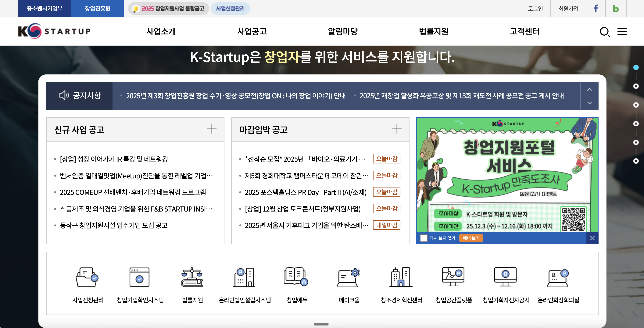Open the 사업공고 main menu

coord(252,31)
